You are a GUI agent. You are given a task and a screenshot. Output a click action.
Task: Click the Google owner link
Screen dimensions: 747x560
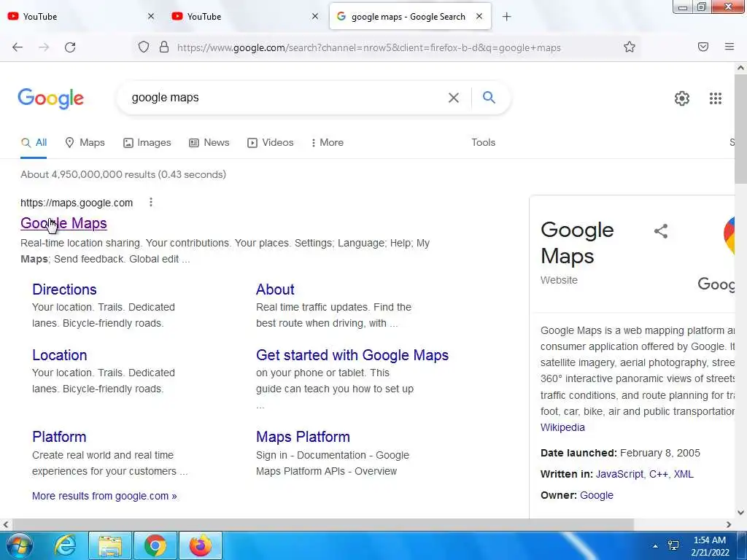pyautogui.click(x=597, y=495)
